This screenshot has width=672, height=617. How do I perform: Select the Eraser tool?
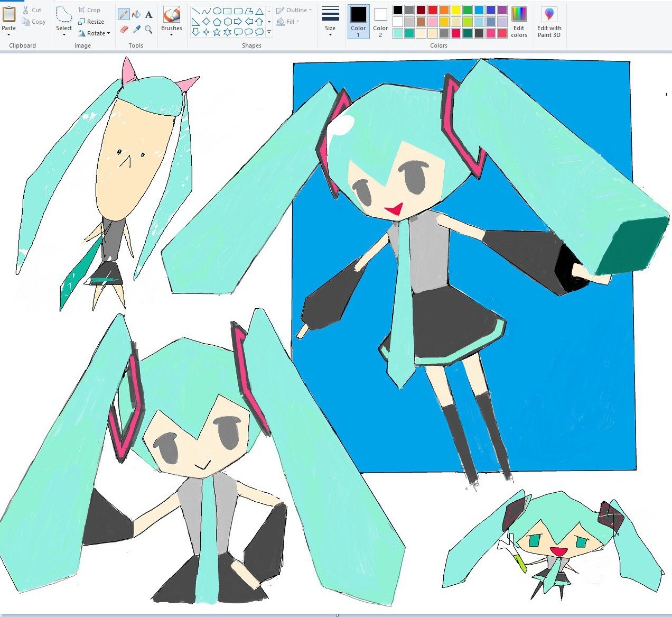click(124, 30)
